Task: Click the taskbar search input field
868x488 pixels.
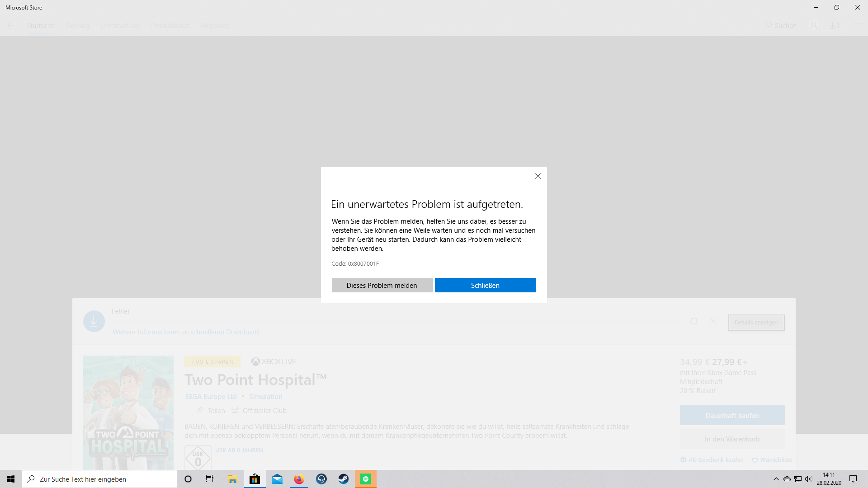Action: 99,479
